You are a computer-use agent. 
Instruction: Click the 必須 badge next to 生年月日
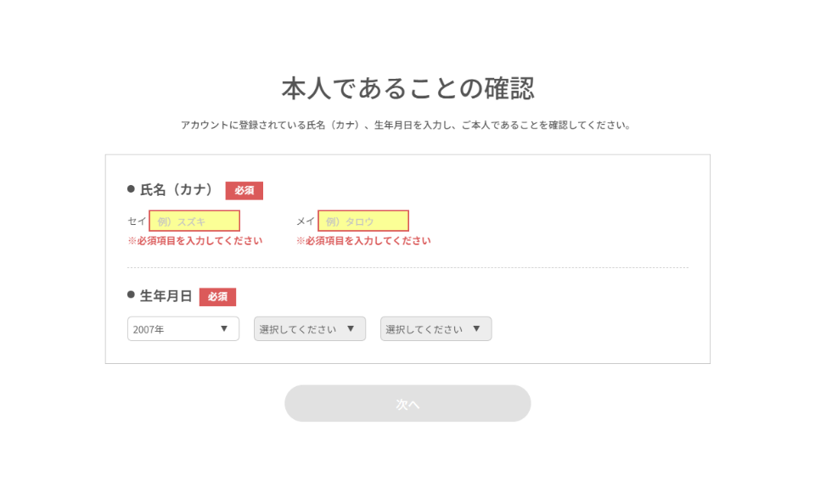(218, 297)
